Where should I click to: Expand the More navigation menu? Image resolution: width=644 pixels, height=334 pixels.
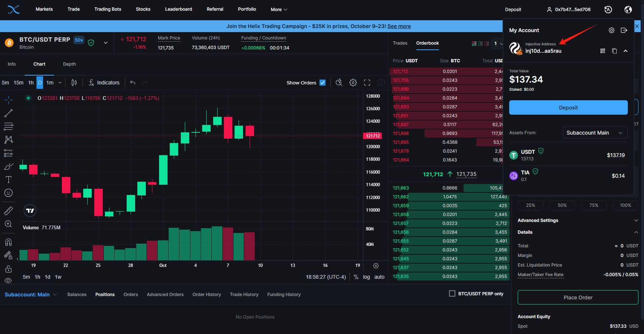point(279,10)
